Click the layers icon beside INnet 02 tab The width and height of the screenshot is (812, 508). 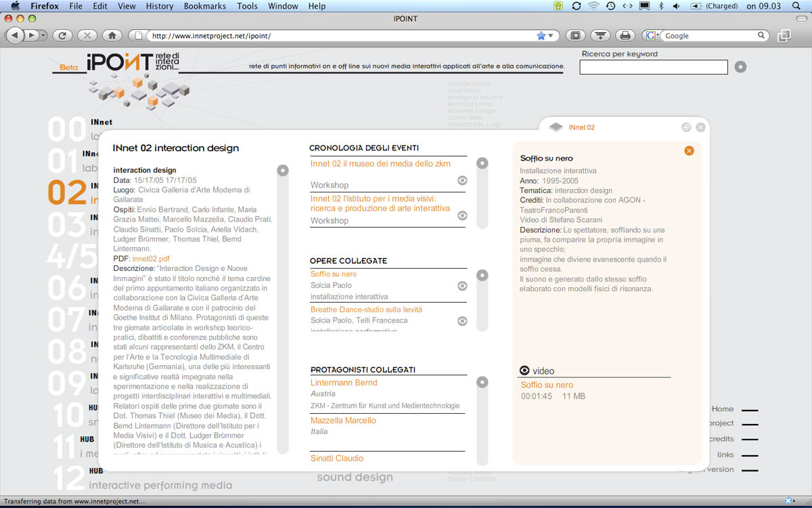coord(556,127)
